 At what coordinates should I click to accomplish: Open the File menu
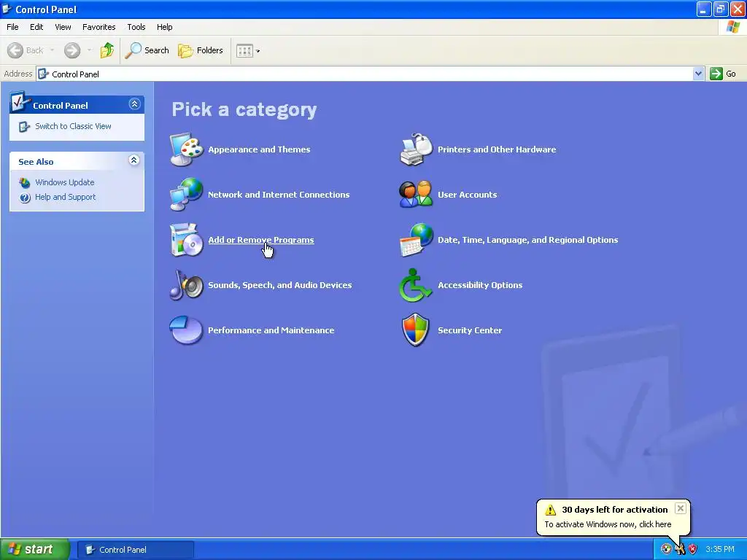pos(12,27)
